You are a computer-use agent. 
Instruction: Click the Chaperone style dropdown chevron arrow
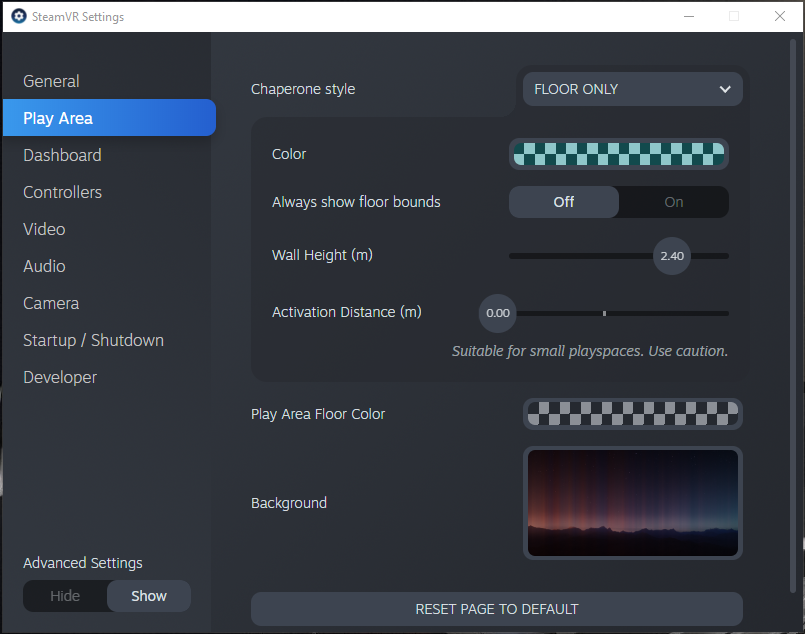pos(725,89)
